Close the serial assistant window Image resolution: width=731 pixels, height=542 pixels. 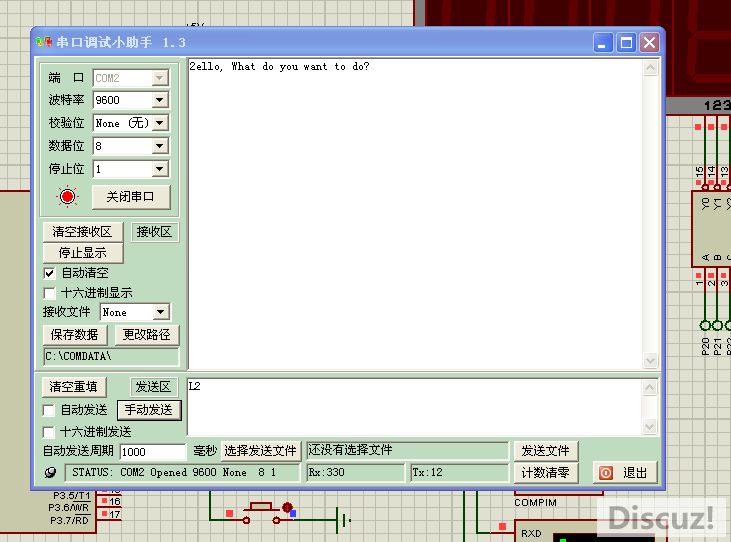click(x=649, y=43)
